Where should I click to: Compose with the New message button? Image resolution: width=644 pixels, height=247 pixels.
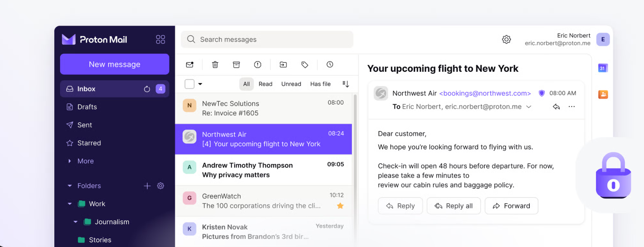pos(115,64)
